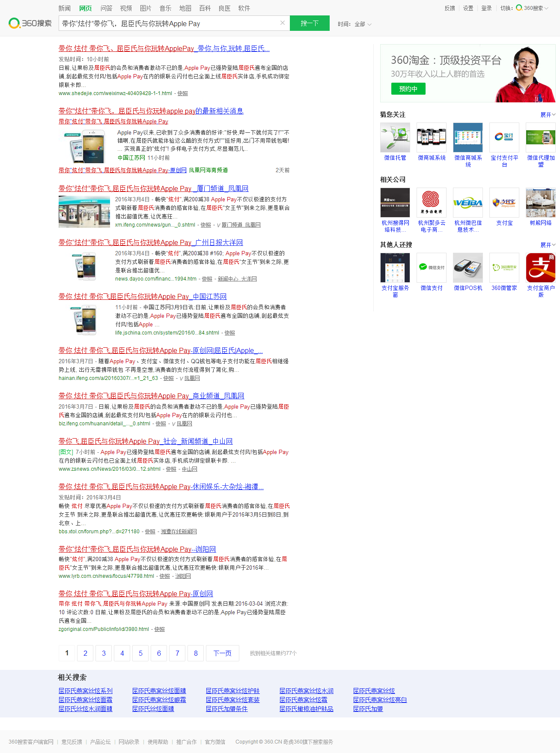Viewport: 560px width, 753px height.
Task: Switch to the 软件 tab
Action: pyautogui.click(x=244, y=8)
